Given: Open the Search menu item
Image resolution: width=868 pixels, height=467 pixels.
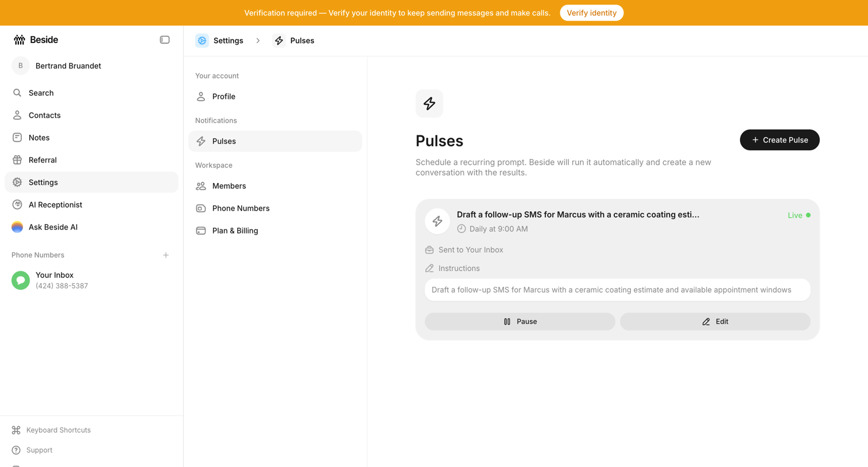Looking at the screenshot, I should pos(91,93).
